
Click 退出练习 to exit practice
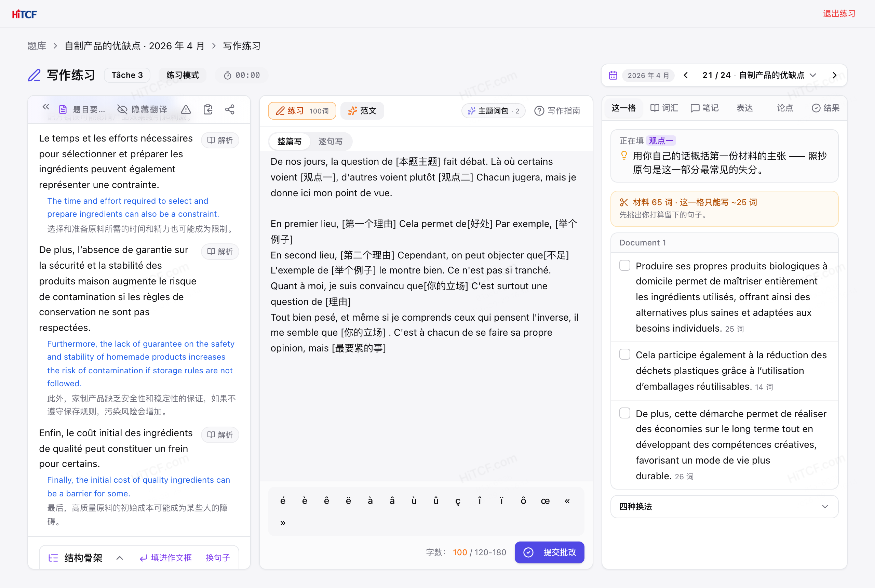coord(839,14)
